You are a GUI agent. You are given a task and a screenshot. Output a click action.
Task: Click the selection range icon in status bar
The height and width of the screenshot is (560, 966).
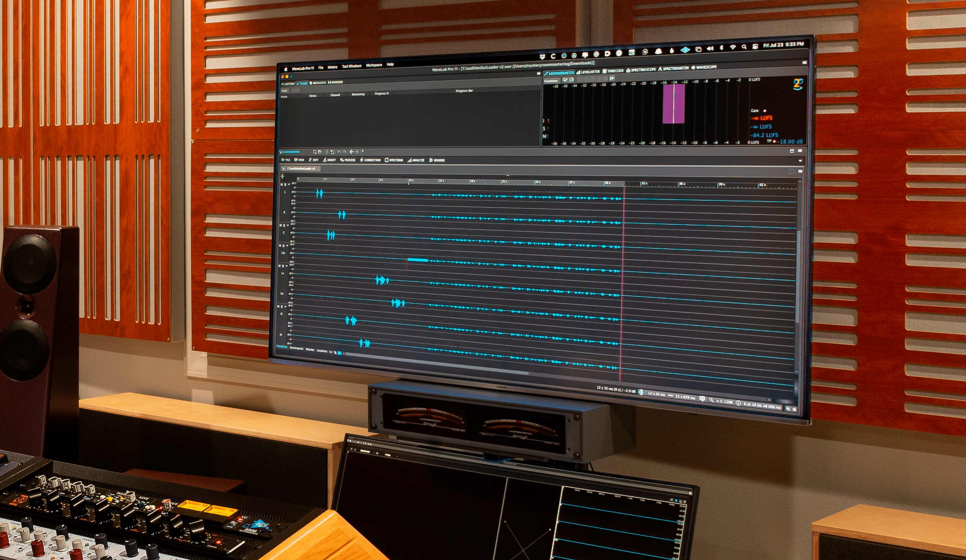670,395
